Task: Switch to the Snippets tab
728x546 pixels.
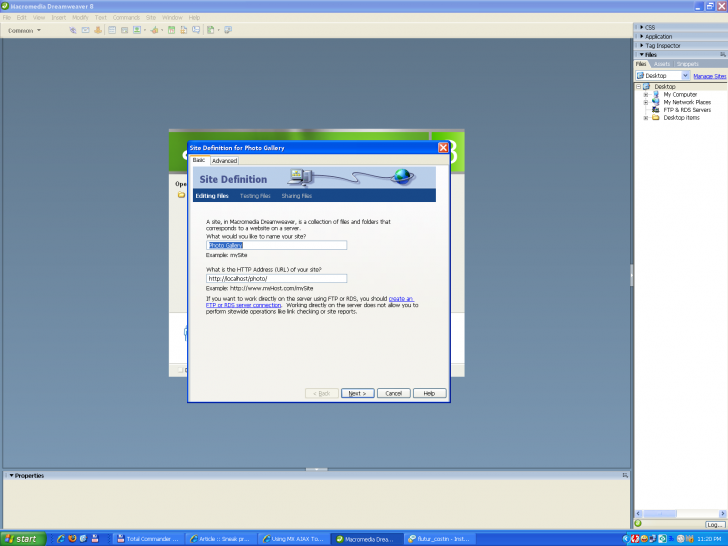Action: click(688, 64)
